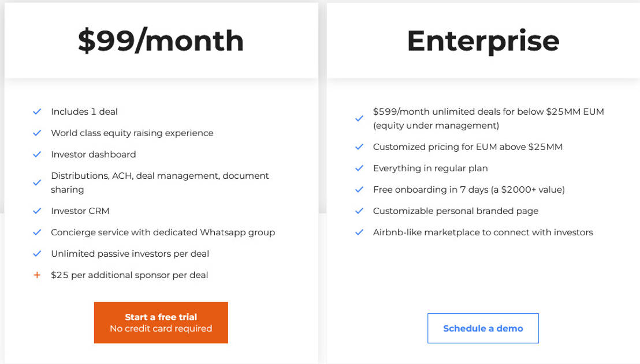Click the checkmark next to "Concierge service with dedicated Whatsapp group"
This screenshot has width=640, height=364.
tap(37, 232)
